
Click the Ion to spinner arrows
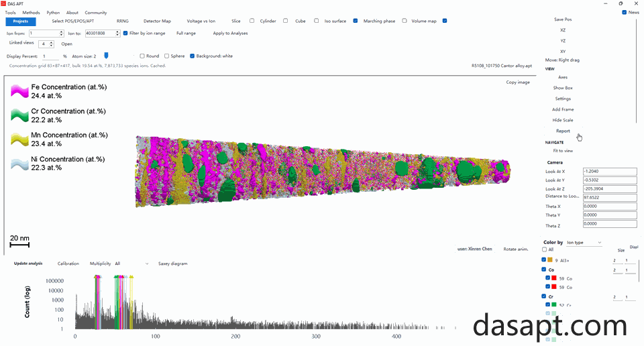(x=117, y=34)
